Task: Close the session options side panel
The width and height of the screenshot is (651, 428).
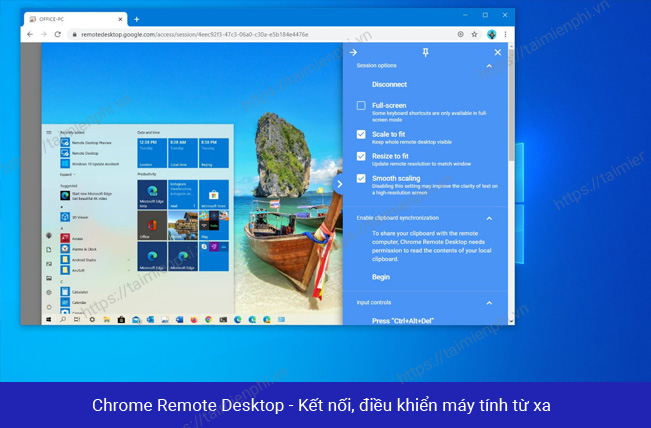Action: tap(497, 52)
